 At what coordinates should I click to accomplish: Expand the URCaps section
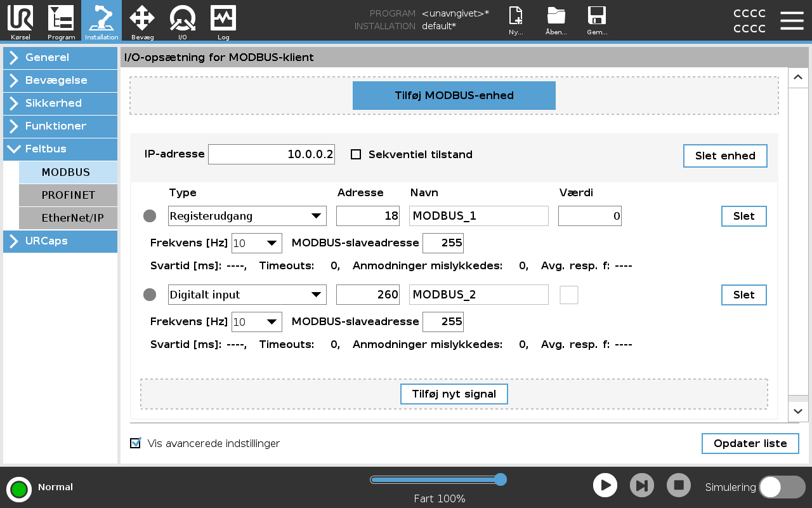(60, 241)
